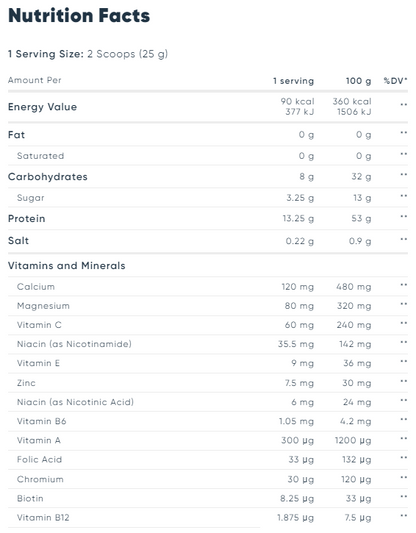Viewport: 416px width, 533px height.
Task: Select the Zinc row label
Action: (x=26, y=383)
